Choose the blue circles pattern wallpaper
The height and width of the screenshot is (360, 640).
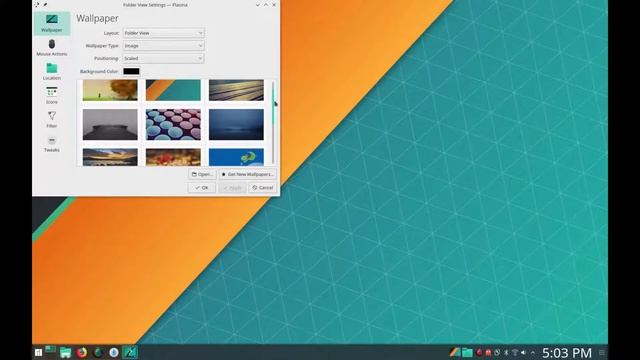tap(173, 124)
